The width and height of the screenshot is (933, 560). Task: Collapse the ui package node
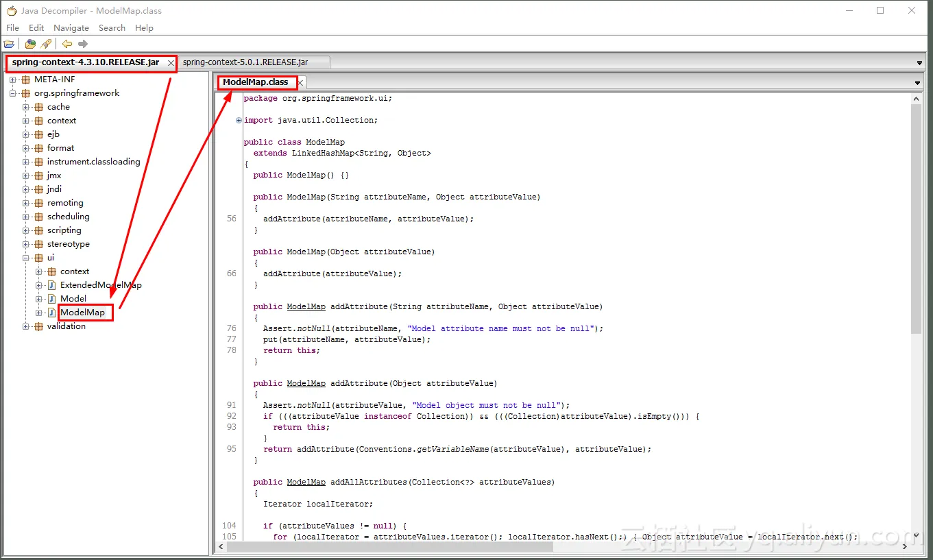25,258
